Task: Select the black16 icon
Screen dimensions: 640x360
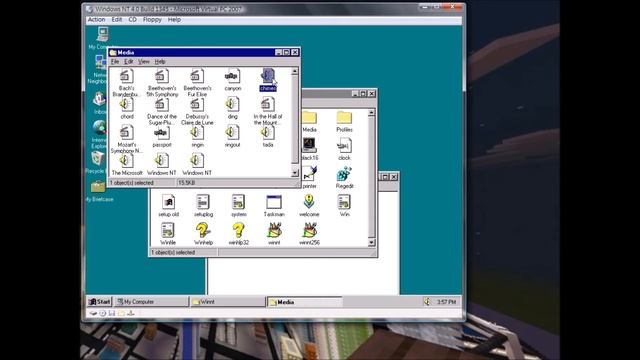Action: coord(309,146)
